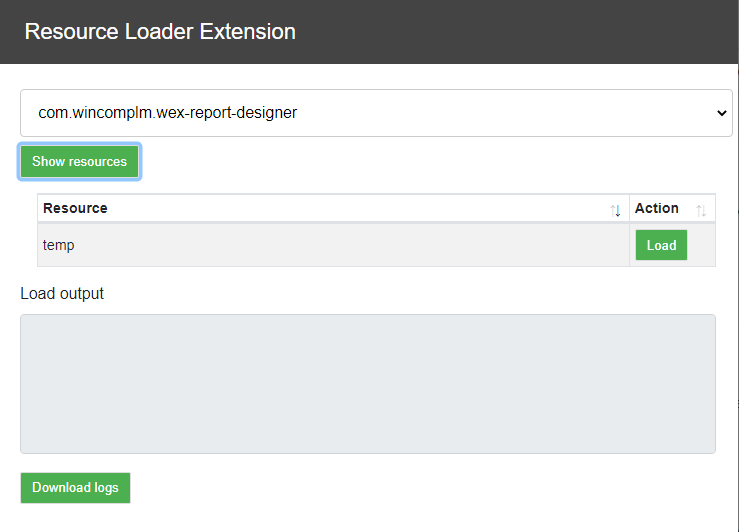Load the temp resource
Image resolution: width=739 pixels, height=532 pixels.
661,245
